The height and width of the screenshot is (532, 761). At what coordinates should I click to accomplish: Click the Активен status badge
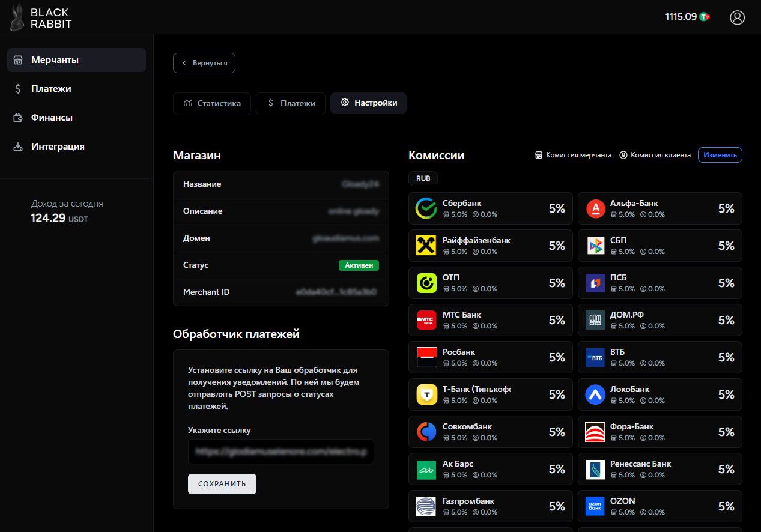(359, 265)
